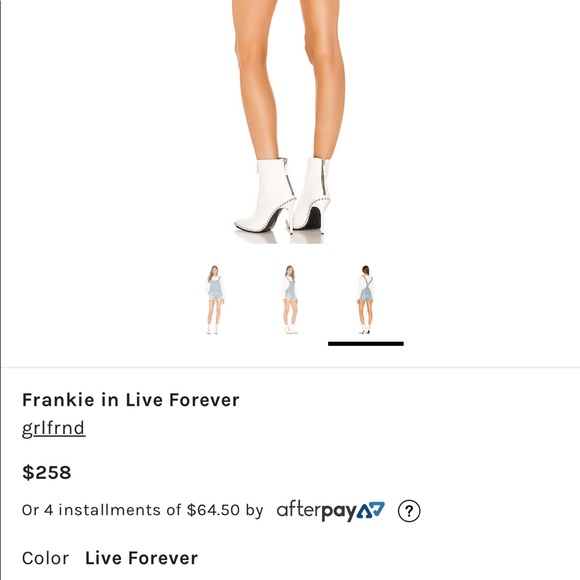Click the word installments in Afterpay line
The height and width of the screenshot is (580, 580).
(110, 510)
